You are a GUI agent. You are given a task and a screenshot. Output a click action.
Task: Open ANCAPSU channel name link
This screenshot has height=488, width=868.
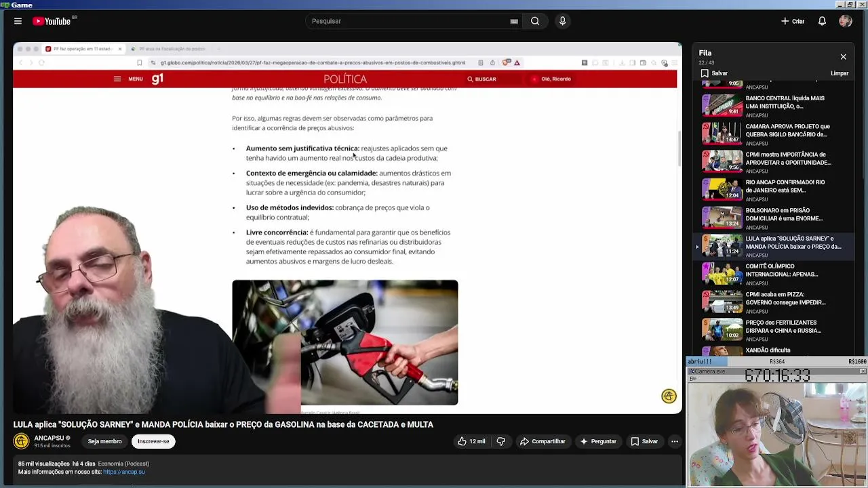click(x=49, y=438)
